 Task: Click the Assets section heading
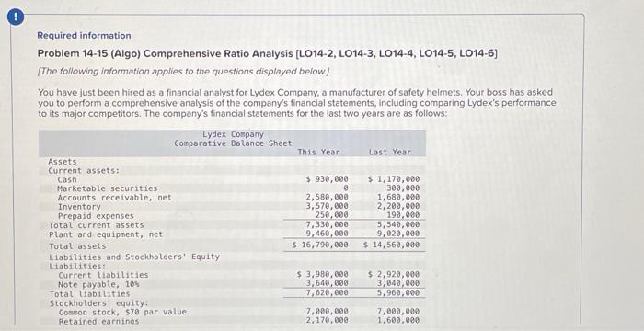pyautogui.click(x=63, y=162)
